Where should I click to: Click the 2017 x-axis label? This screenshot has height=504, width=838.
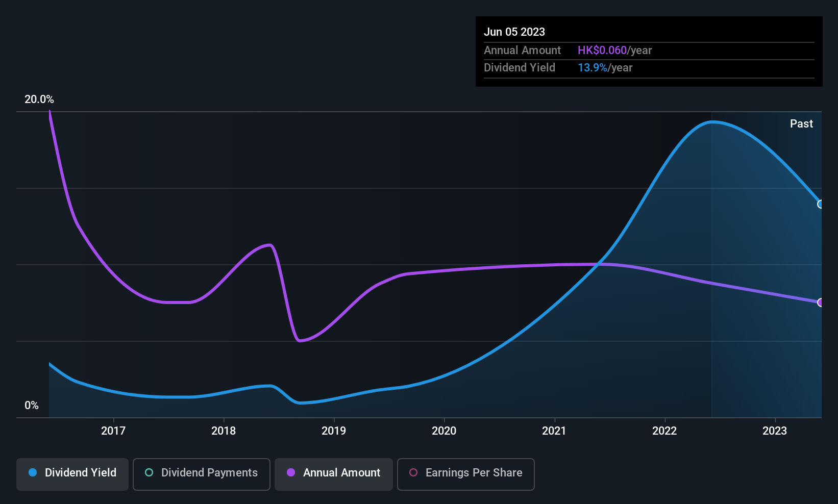[113, 431]
